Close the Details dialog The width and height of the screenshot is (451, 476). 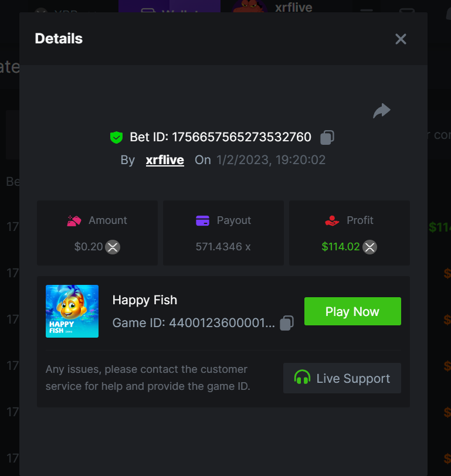pos(401,39)
